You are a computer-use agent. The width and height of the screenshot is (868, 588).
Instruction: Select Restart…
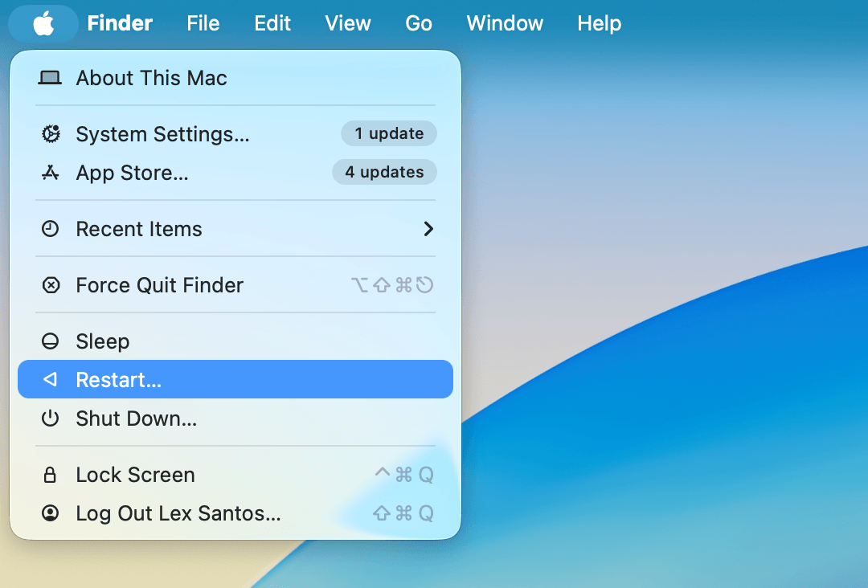[x=235, y=379]
